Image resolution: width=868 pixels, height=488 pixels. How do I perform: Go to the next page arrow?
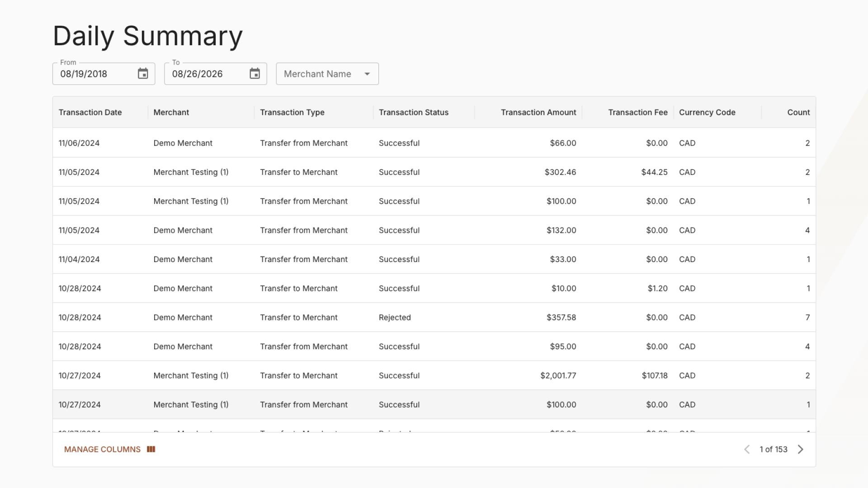click(x=801, y=449)
